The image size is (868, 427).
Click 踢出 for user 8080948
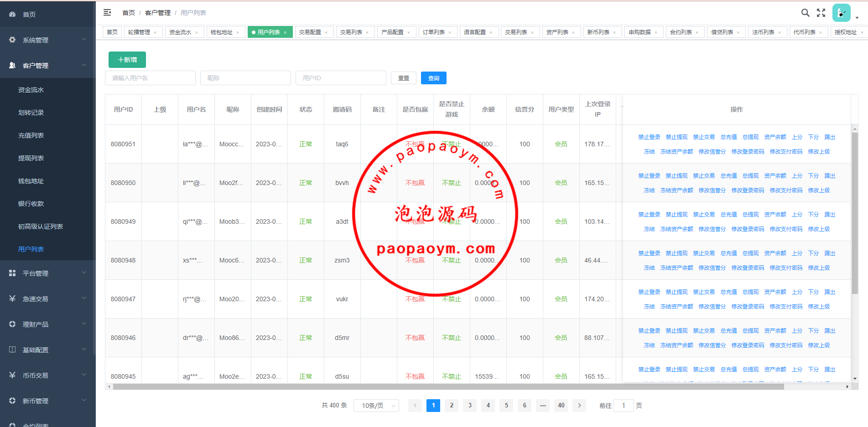coord(830,253)
